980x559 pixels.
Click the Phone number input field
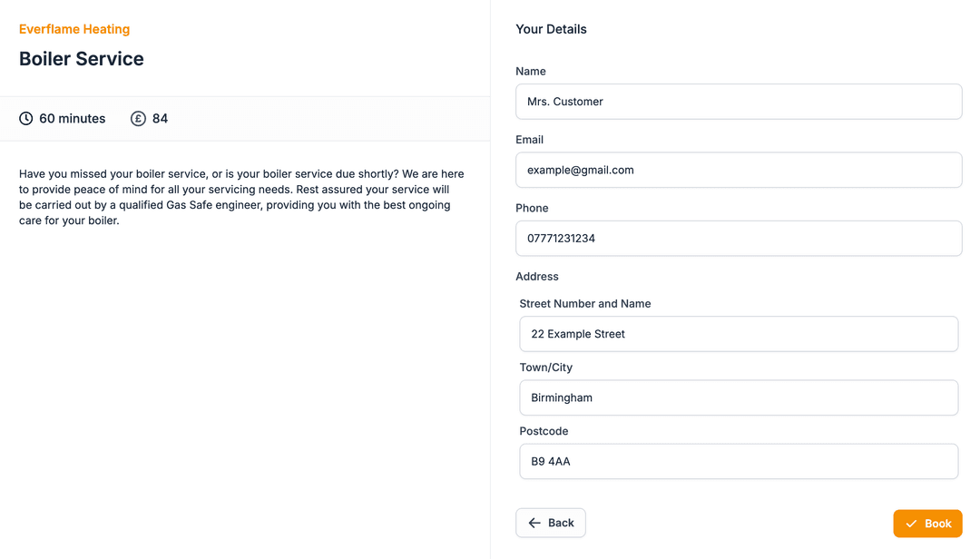point(739,238)
